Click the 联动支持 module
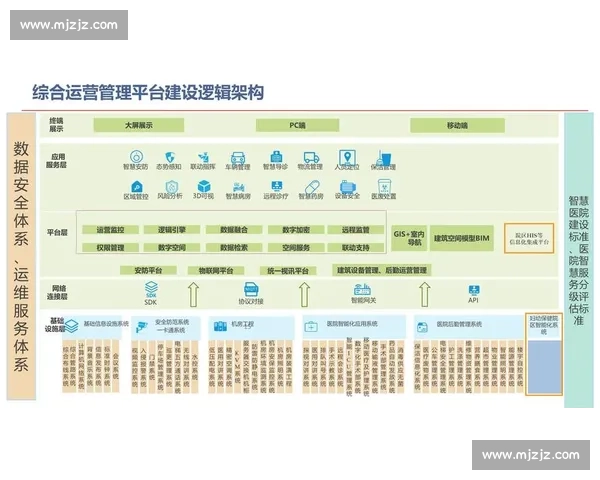This screenshot has height=480, width=600. tap(355, 248)
